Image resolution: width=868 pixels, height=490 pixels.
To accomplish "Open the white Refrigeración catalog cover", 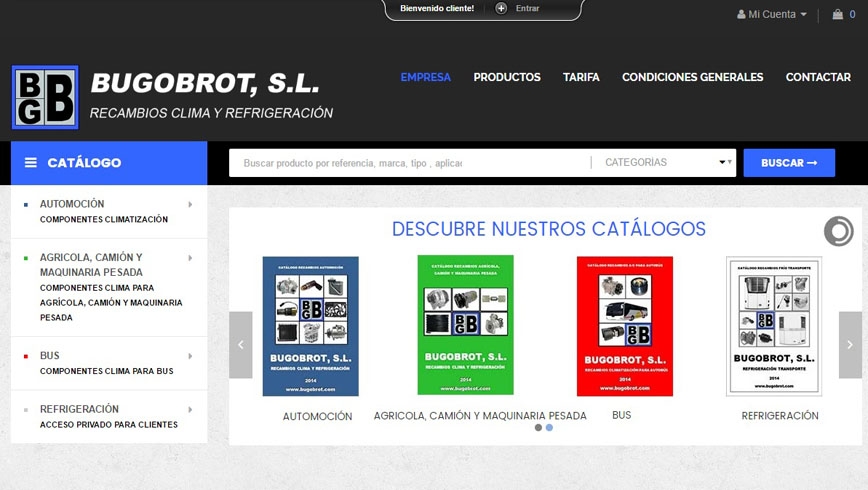I will (x=774, y=326).
